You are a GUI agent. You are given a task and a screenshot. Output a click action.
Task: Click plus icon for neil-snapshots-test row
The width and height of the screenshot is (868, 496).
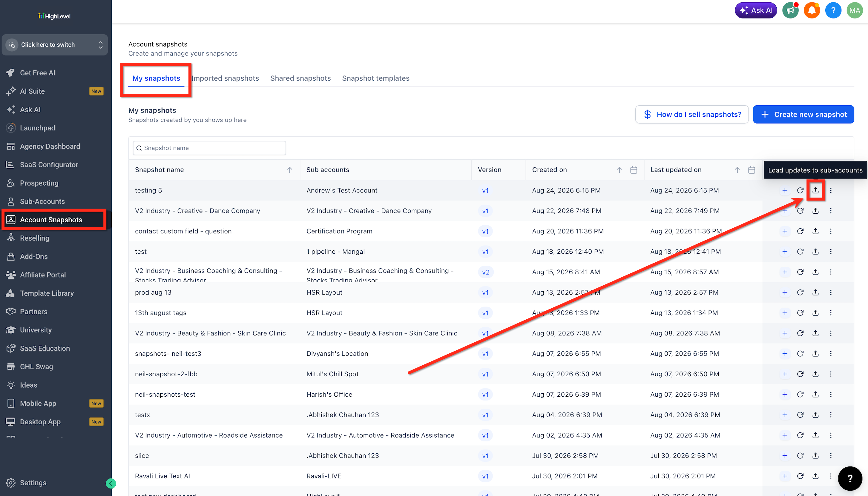point(785,395)
